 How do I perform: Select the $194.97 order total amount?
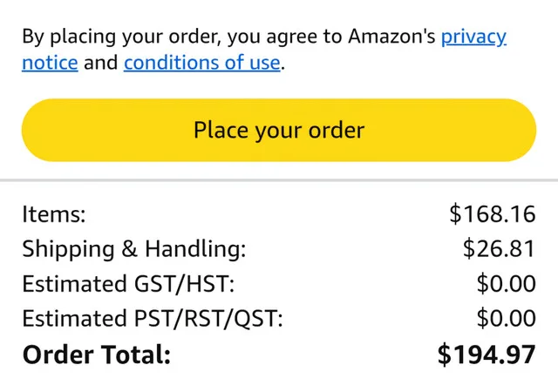[x=487, y=355]
